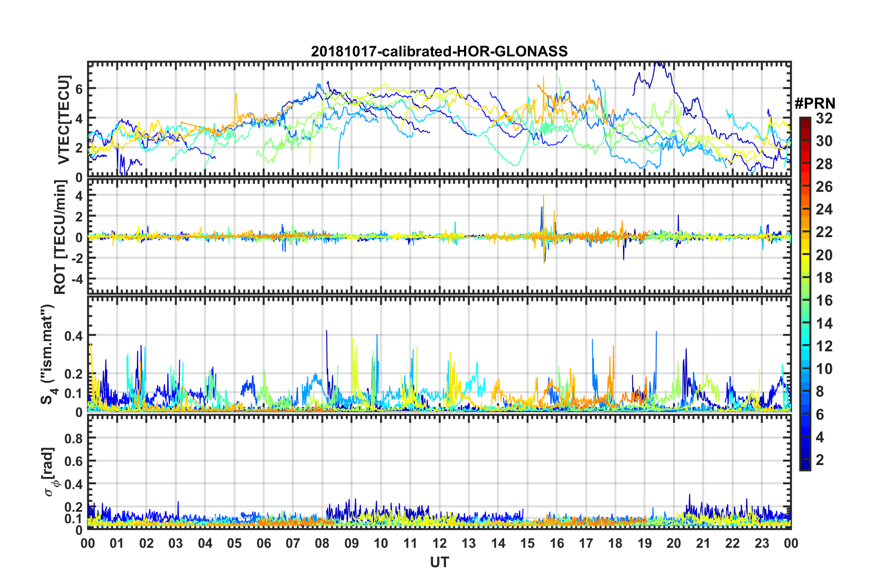The width and height of the screenshot is (879, 588).
Task: Choose colorbar tick label 2
Action: [x=820, y=460]
